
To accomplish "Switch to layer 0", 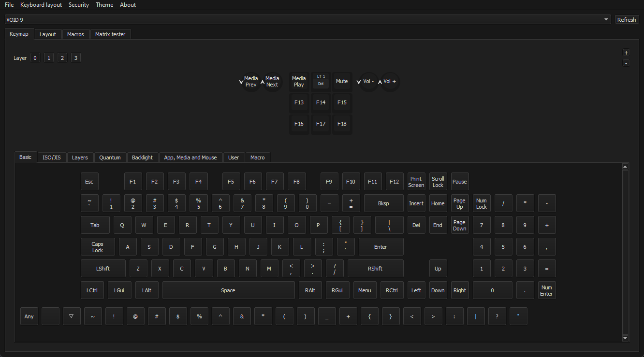I will pos(35,58).
